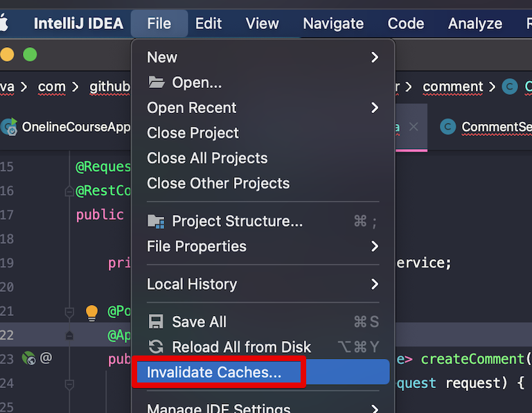Open the Analyze menu
Screen dimensions: 532x413
(475, 24)
